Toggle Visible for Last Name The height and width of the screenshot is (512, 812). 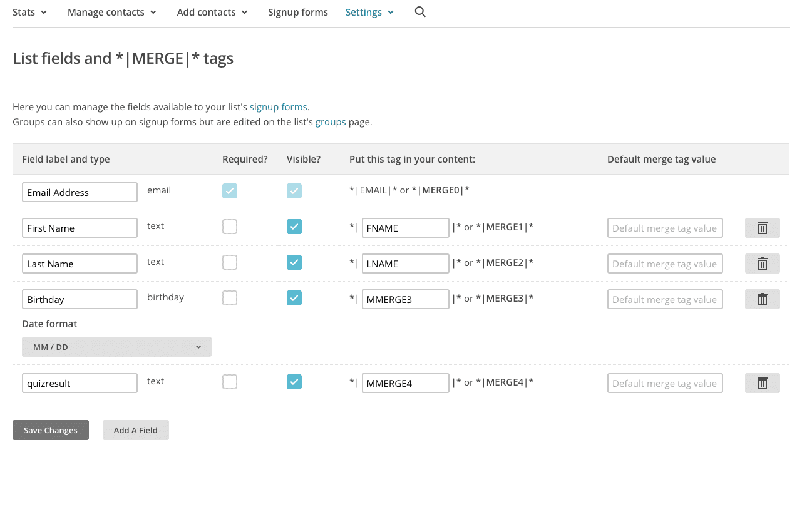click(x=294, y=262)
